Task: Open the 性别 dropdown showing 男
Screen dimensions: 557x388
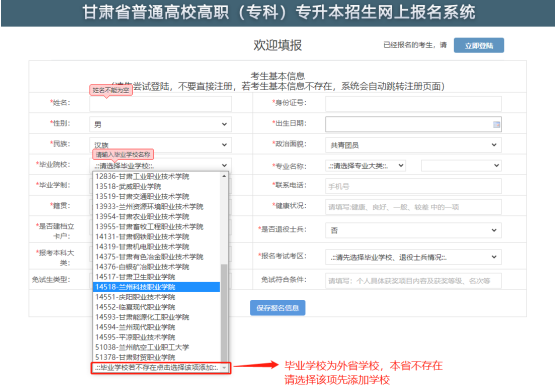Action: [160, 124]
